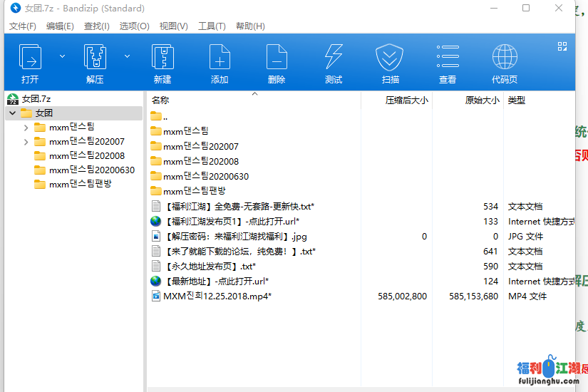Viewport: 588px width, 392px height.
Task: Click the grid layout icon at toolbar right
Action: (x=562, y=46)
